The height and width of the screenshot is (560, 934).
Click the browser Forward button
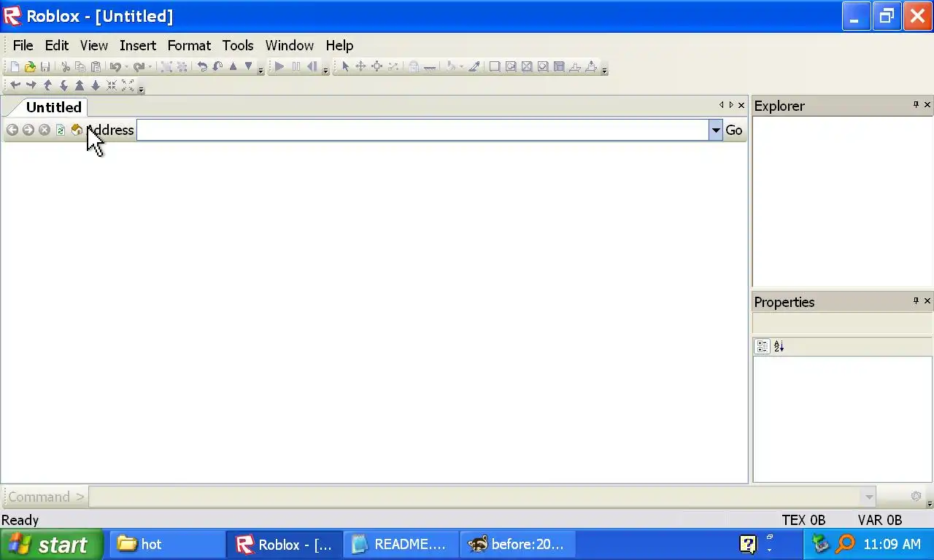tap(28, 130)
